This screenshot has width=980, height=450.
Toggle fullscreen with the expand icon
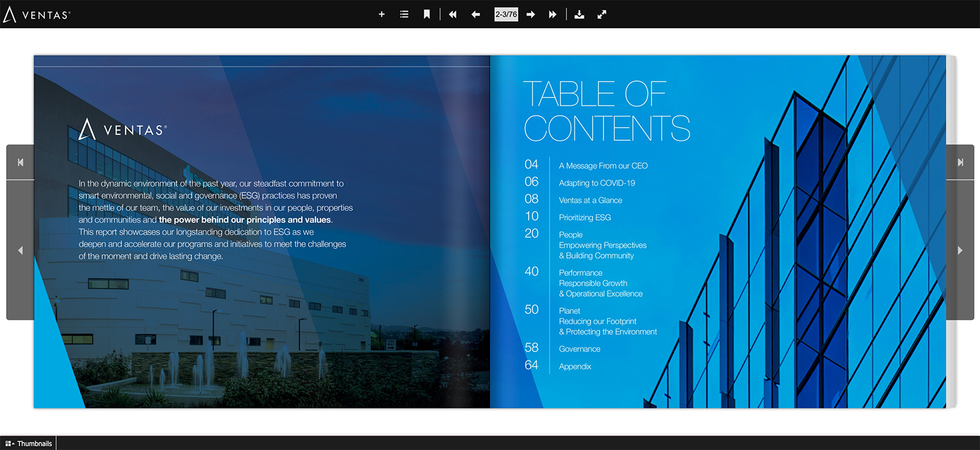pos(602,14)
